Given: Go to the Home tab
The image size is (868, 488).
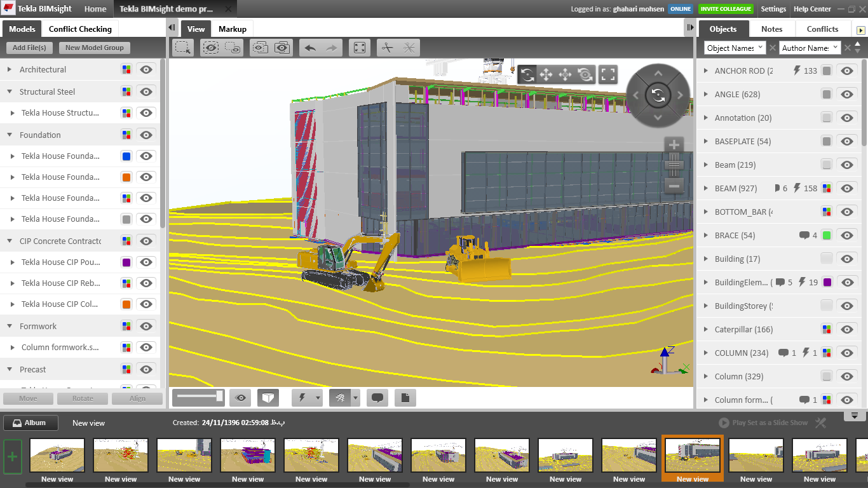Looking at the screenshot, I should click(95, 9).
